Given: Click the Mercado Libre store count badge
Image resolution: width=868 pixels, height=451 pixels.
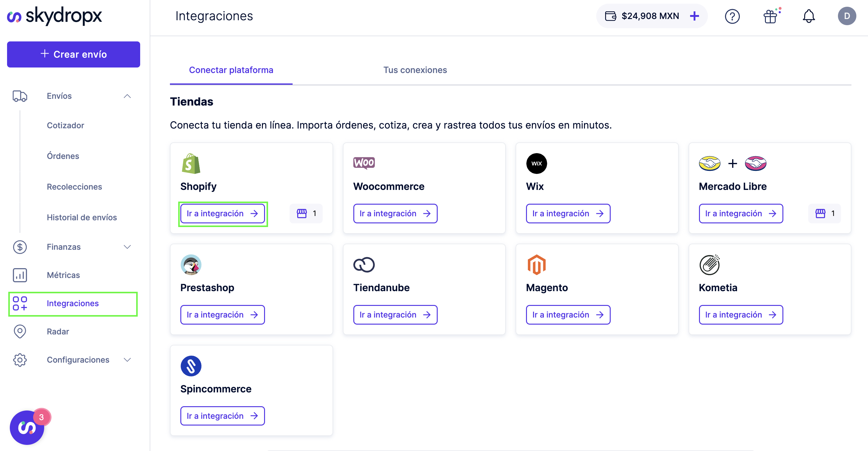Looking at the screenshot, I should click(x=824, y=213).
